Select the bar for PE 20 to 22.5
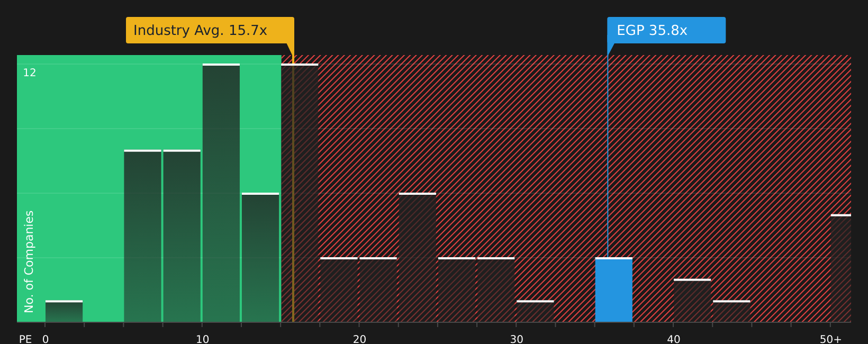868x344 pixels. (x=378, y=290)
